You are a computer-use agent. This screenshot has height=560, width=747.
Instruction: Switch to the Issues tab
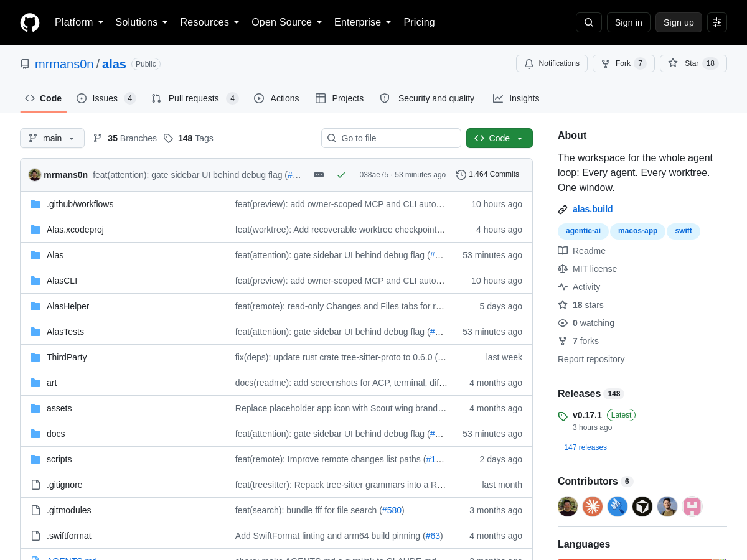106,98
